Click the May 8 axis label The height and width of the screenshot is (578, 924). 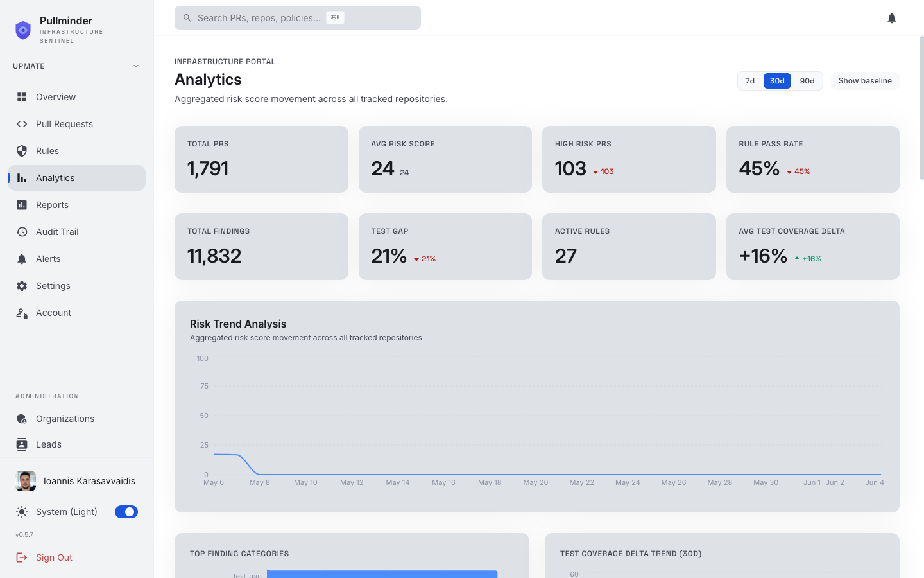tap(260, 482)
